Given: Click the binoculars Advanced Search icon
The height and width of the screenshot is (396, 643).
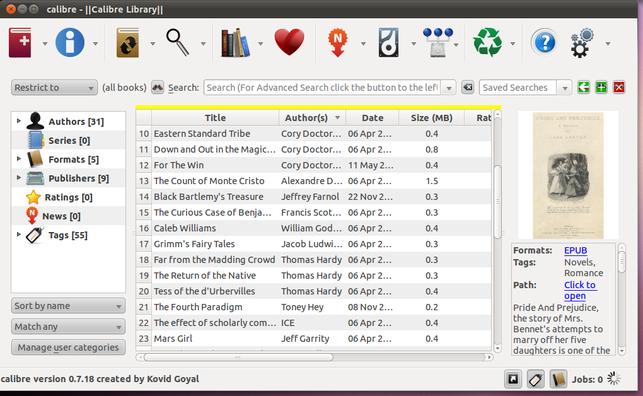Looking at the screenshot, I should coord(157,87).
